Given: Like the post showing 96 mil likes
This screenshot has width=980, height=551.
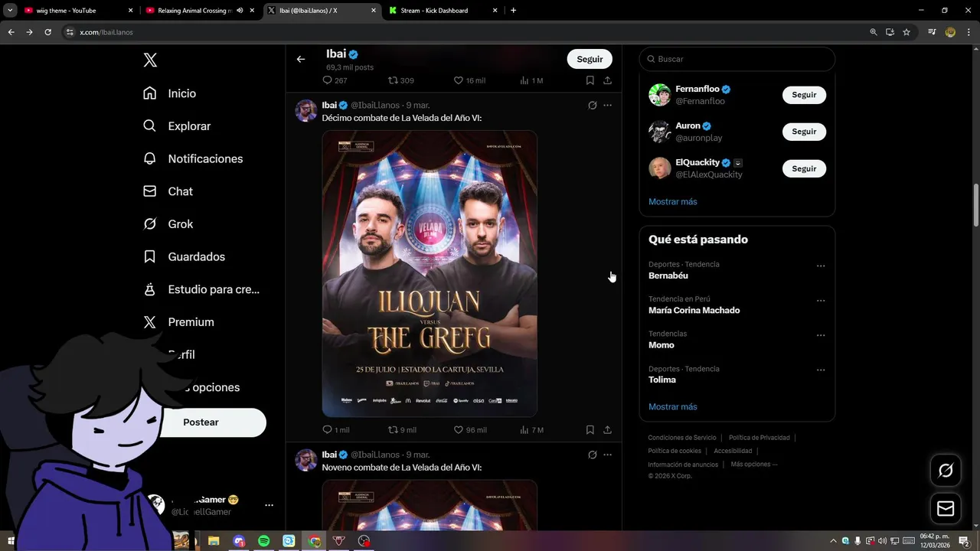Looking at the screenshot, I should click(459, 430).
